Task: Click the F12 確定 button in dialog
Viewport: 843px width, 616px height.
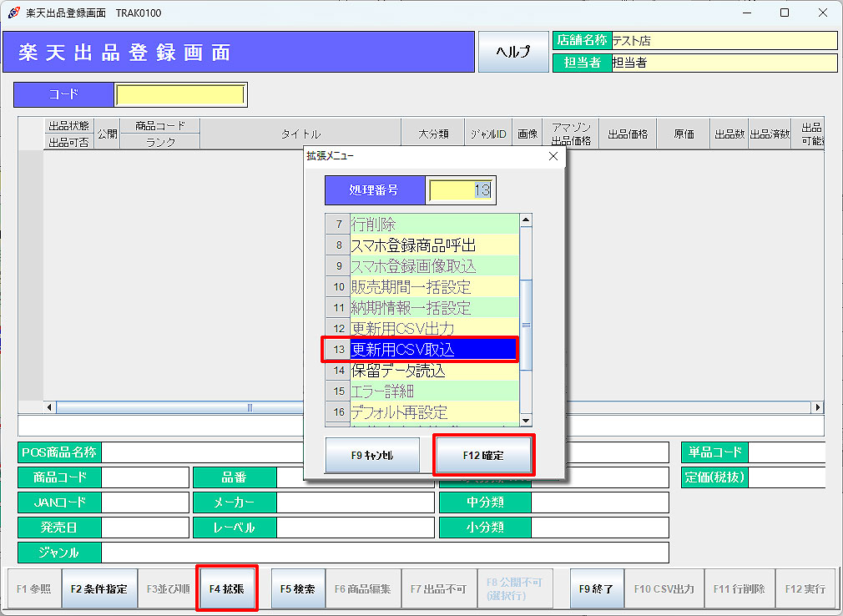Action: click(x=484, y=456)
